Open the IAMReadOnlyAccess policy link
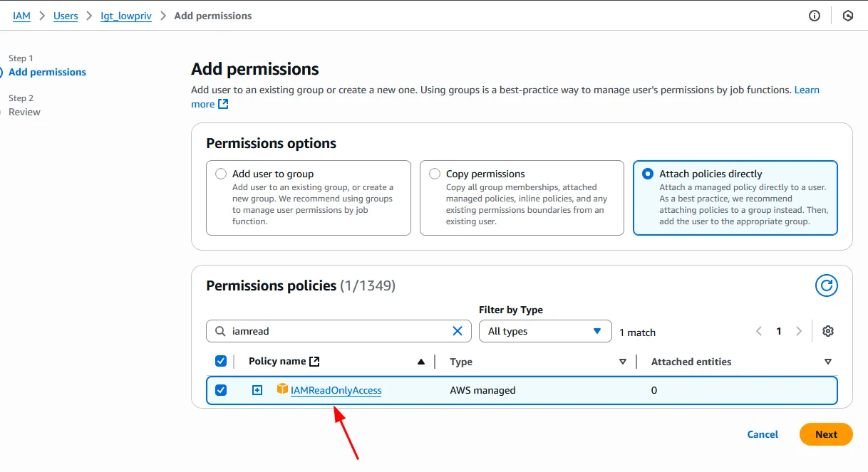 (x=336, y=390)
